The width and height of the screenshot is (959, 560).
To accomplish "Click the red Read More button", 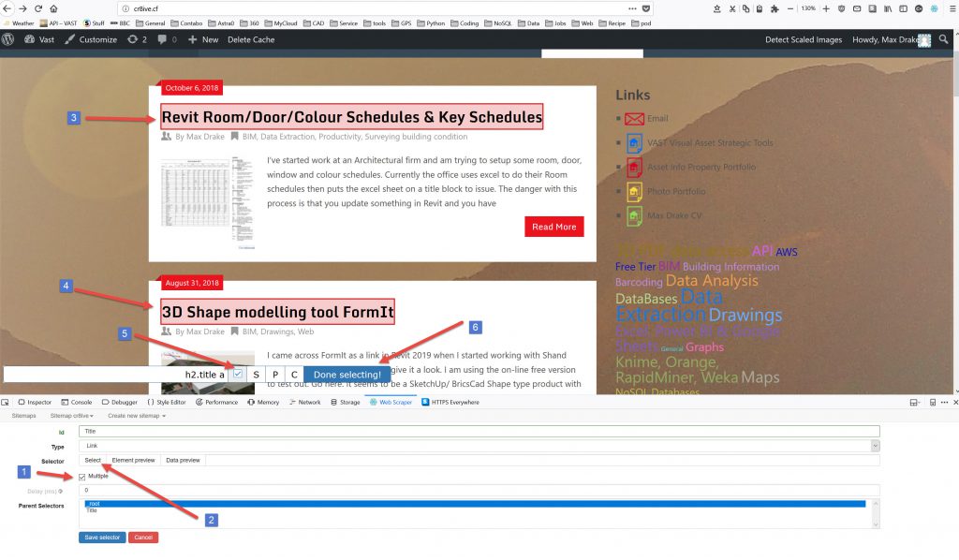I will 553,227.
